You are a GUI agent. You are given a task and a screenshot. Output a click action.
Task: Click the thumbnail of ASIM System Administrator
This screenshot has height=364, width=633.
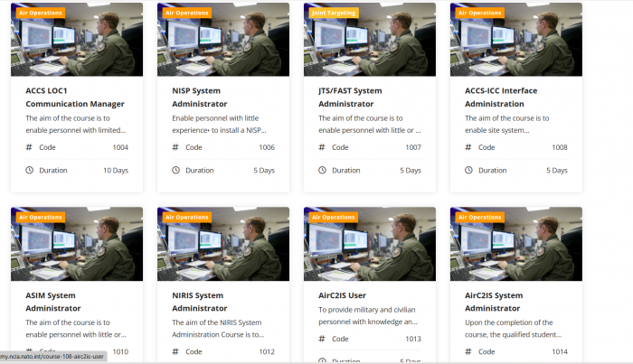(77, 244)
